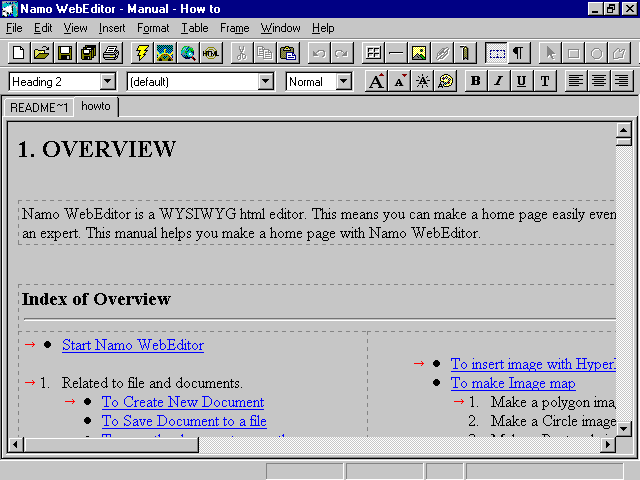Click the Open file folder icon
The height and width of the screenshot is (480, 640).
[x=41, y=53]
